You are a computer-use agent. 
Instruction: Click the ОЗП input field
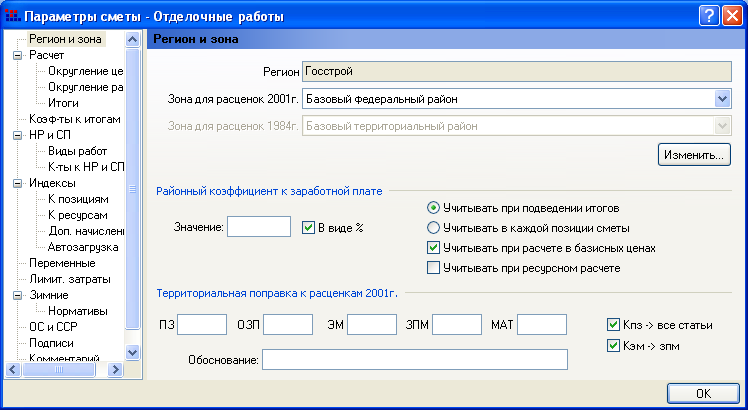tap(288, 325)
